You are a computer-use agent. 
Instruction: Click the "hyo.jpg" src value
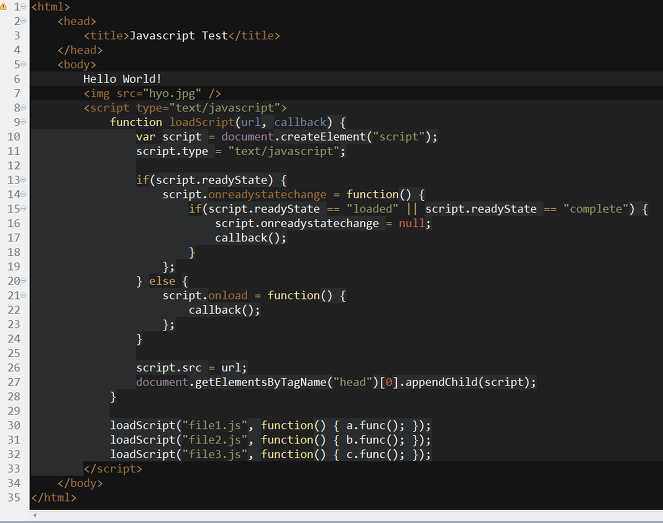[x=172, y=93]
